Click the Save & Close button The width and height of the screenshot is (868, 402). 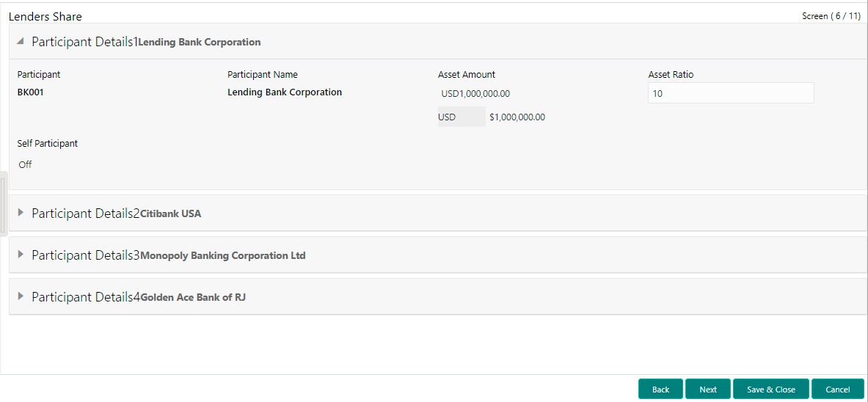pyautogui.click(x=770, y=390)
